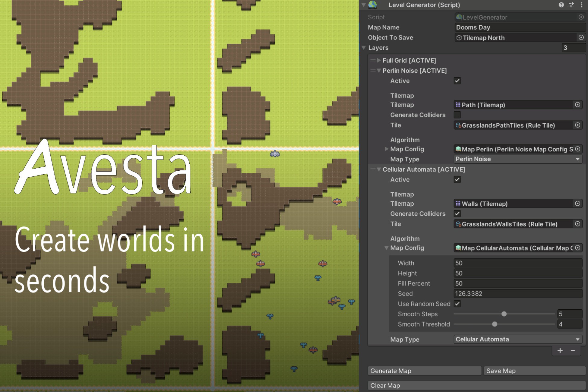Image resolution: width=588 pixels, height=392 pixels.
Task: Uncheck Active under Cellular Automata
Action: click(x=457, y=179)
